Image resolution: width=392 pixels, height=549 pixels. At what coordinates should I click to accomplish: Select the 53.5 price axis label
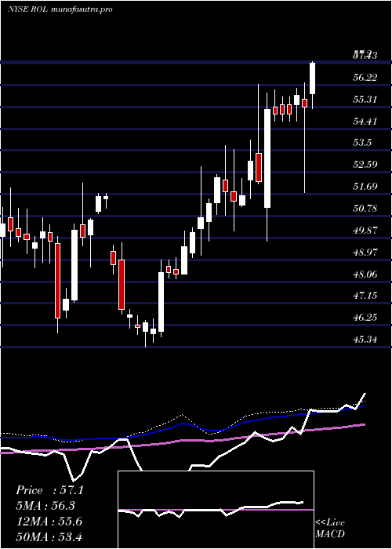[362, 143]
